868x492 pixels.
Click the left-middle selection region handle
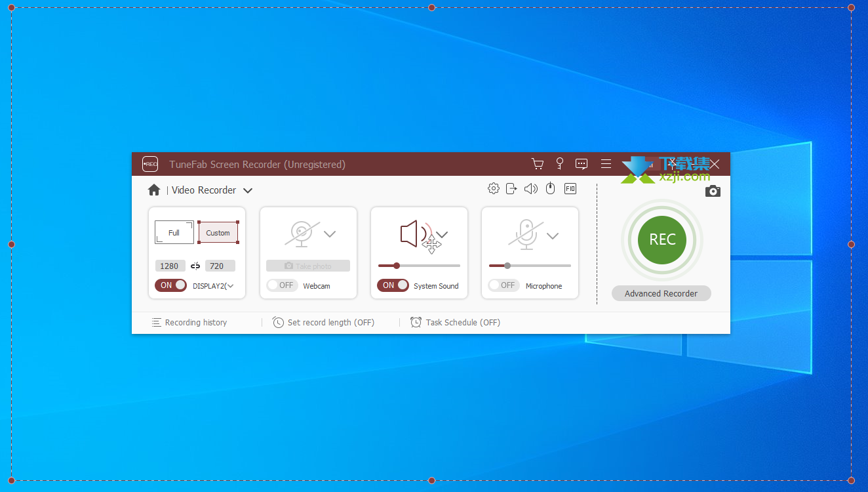[x=11, y=244]
